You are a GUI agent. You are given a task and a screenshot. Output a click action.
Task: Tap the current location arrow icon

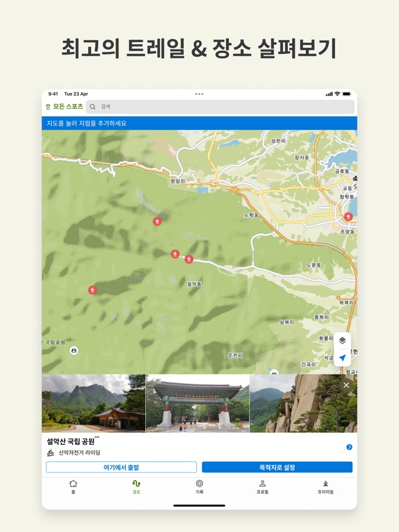pos(342,358)
